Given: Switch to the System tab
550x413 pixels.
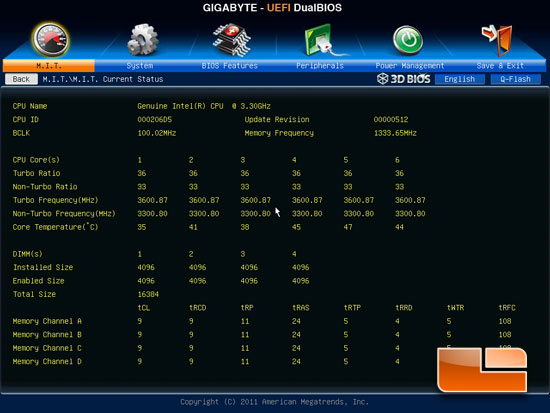Looking at the screenshot, I should pos(140,66).
